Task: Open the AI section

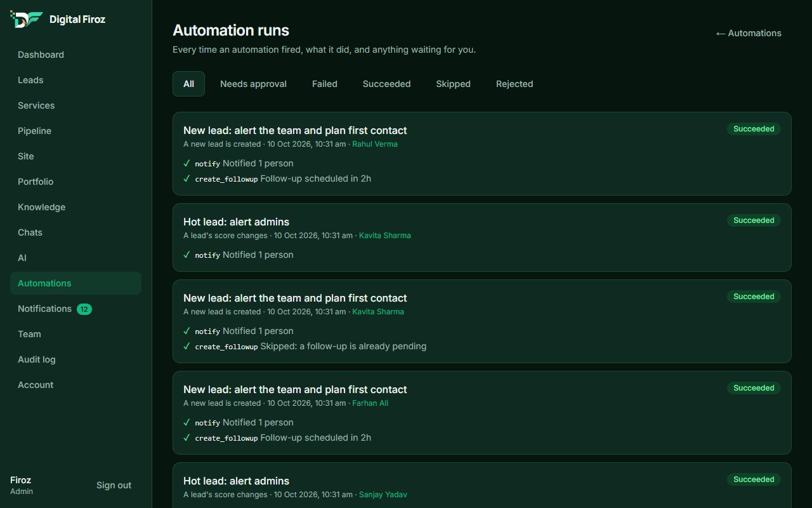Action: tap(75, 258)
